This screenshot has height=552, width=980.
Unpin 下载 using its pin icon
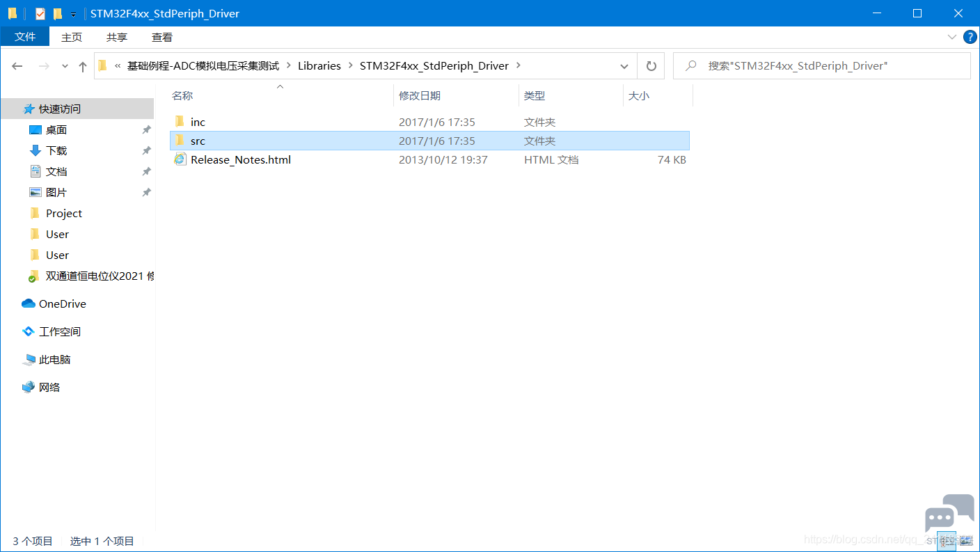146,151
